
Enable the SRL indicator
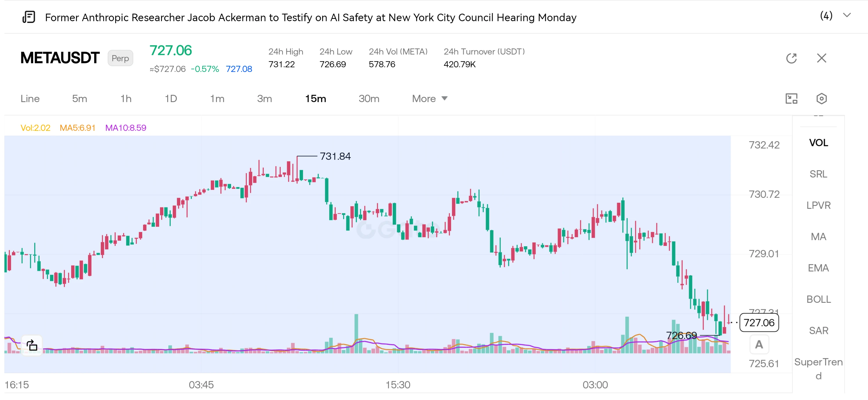(818, 174)
